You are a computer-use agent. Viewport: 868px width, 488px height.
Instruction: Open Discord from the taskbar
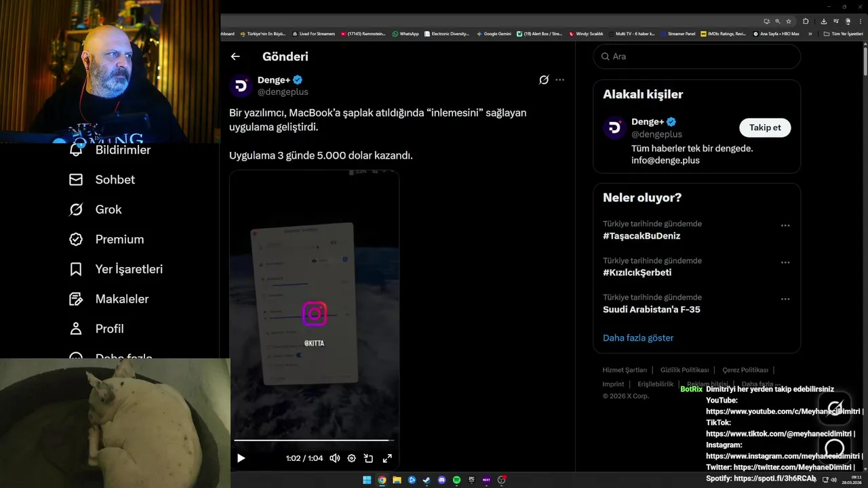click(441, 480)
